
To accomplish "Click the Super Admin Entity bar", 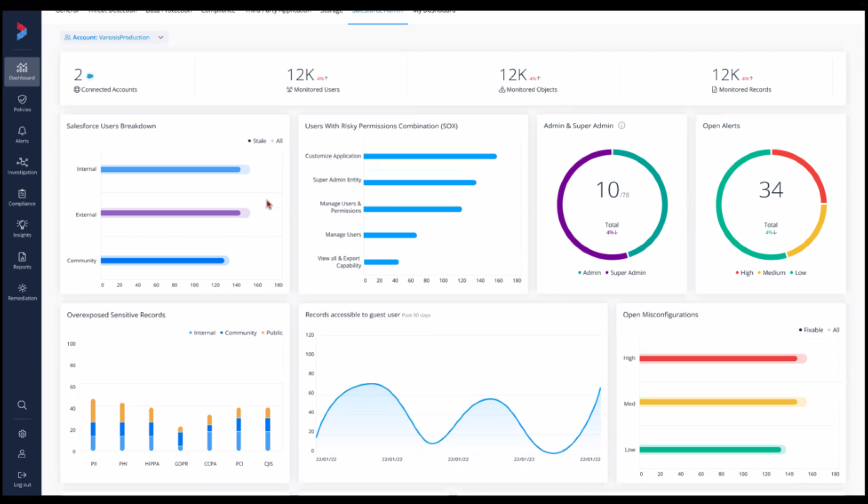I will [420, 183].
